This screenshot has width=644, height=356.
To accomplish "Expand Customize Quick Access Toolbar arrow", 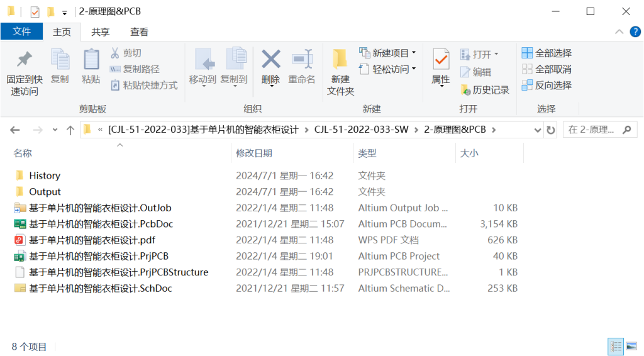I will tap(65, 13).
